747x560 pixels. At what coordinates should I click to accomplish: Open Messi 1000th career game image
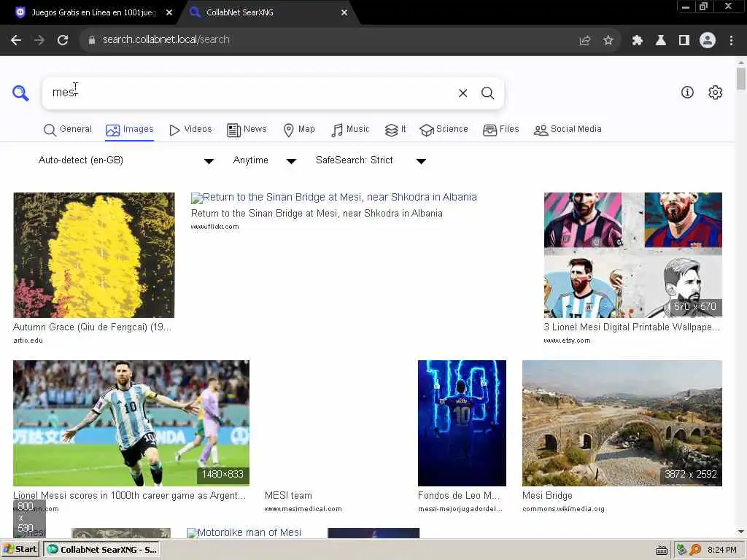(x=131, y=423)
